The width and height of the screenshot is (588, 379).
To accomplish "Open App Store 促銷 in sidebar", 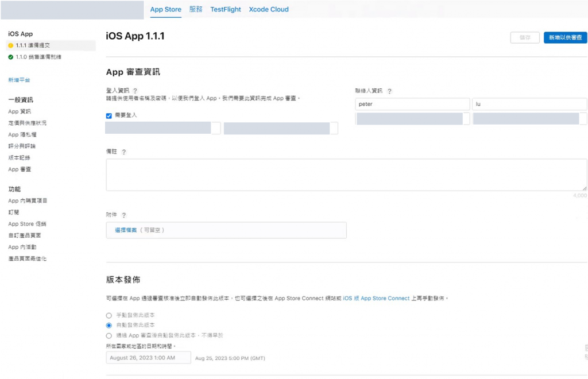I will point(27,224).
